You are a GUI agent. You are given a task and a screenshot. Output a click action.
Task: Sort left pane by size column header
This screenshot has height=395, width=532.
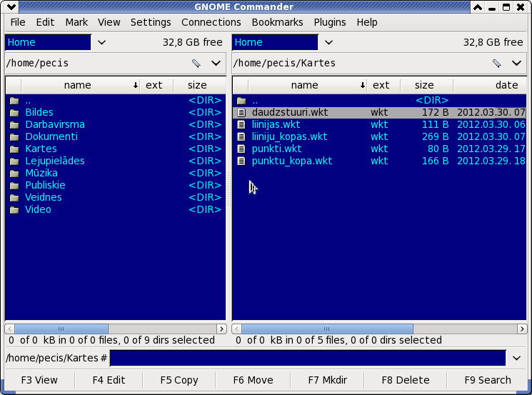coord(199,85)
